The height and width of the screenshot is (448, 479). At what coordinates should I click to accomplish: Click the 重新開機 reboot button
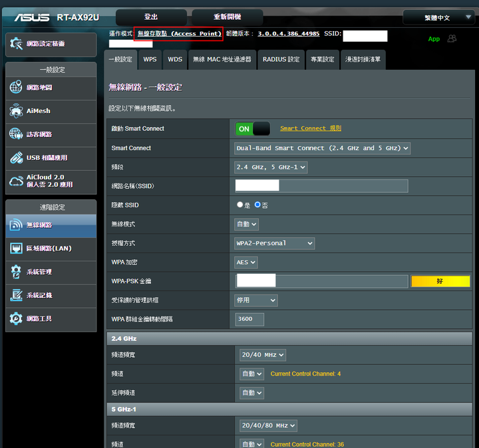click(x=228, y=17)
